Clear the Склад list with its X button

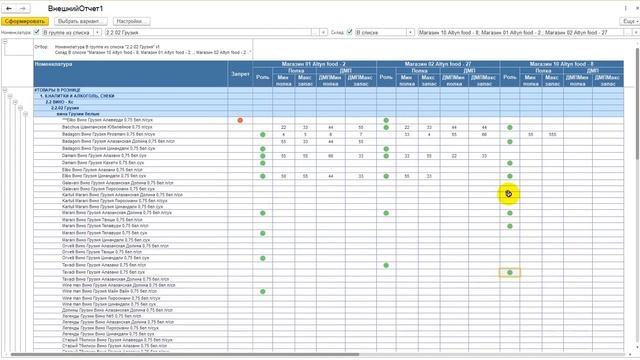(x=636, y=32)
